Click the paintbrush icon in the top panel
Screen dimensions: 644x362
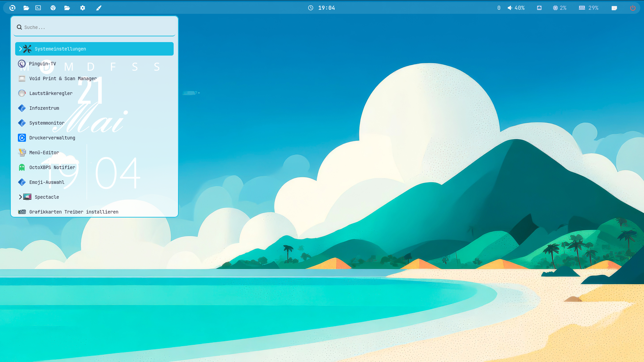(x=98, y=8)
